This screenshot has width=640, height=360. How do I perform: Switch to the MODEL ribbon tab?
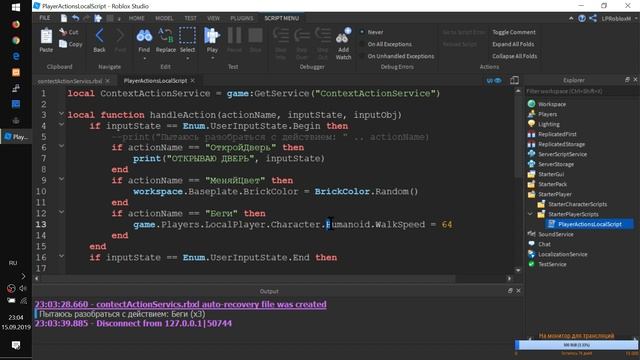tap(164, 18)
